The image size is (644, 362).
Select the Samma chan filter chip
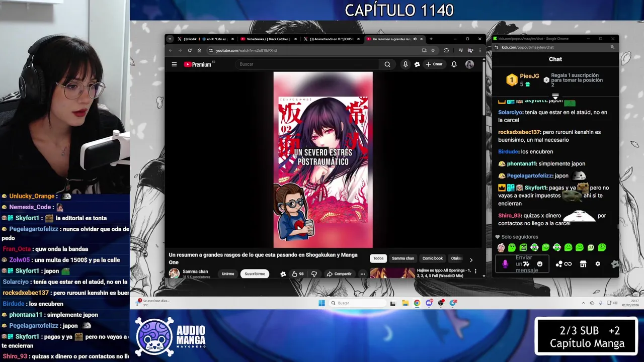tap(403, 258)
